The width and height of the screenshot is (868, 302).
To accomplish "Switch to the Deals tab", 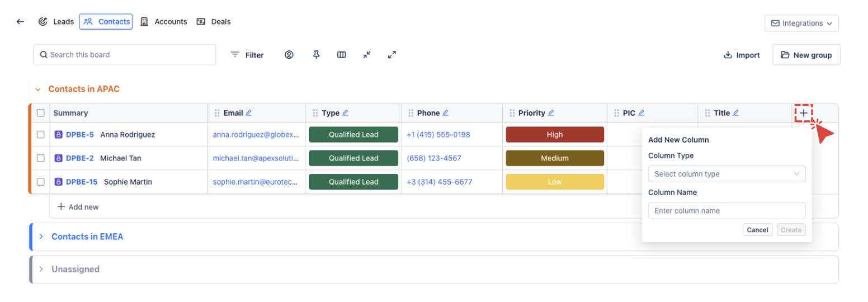I will pyautogui.click(x=214, y=22).
